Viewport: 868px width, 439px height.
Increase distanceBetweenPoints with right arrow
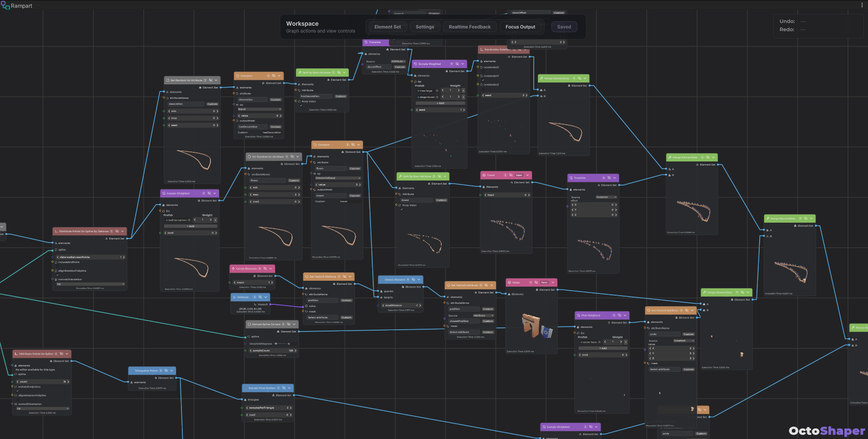click(123, 257)
